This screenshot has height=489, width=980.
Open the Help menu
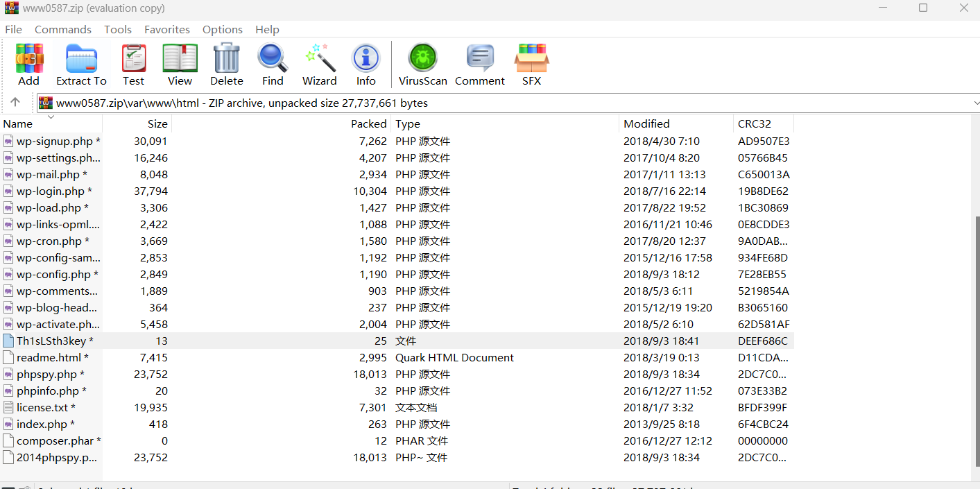[267, 29]
